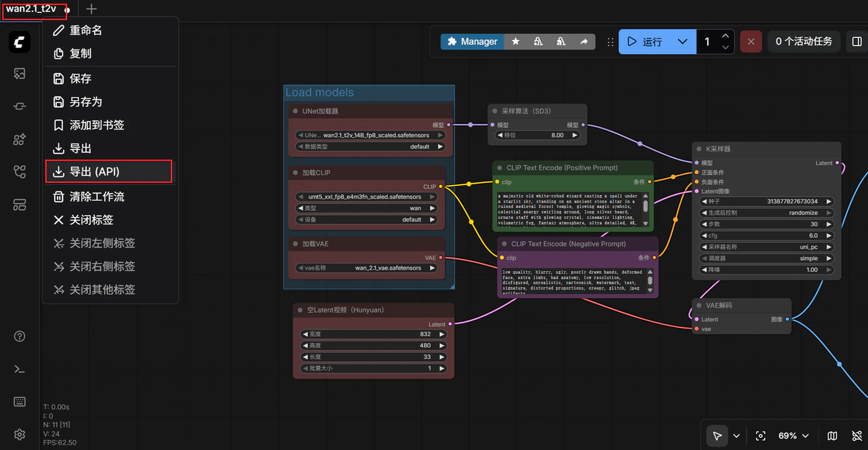This screenshot has width=868, height=450.
Task: Click the plus icon to add workflow tab
Action: click(x=92, y=9)
